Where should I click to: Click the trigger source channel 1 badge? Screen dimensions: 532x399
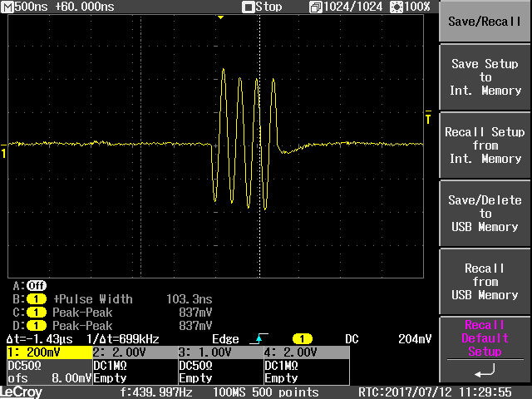coord(303,339)
